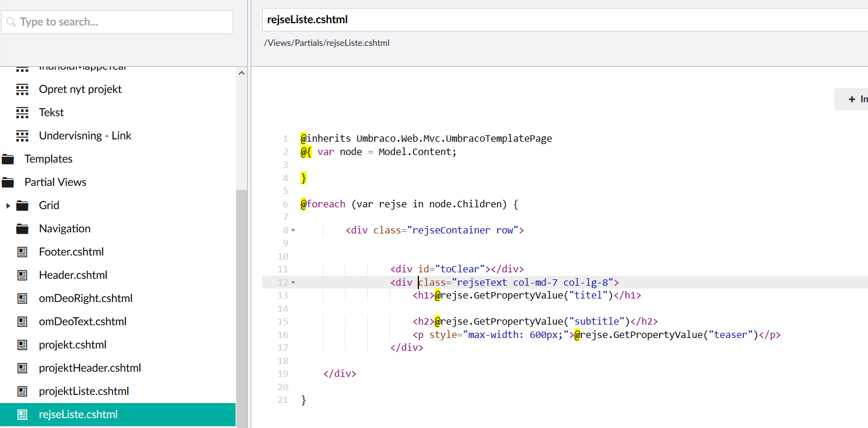Click the Partial Views folder icon

(x=8, y=182)
